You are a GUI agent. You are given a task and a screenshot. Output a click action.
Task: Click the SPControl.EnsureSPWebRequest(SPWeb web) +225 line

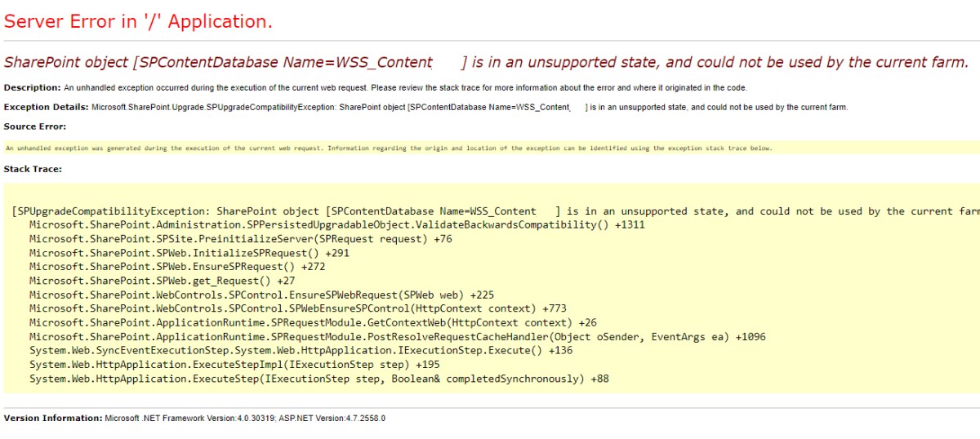click(x=261, y=295)
